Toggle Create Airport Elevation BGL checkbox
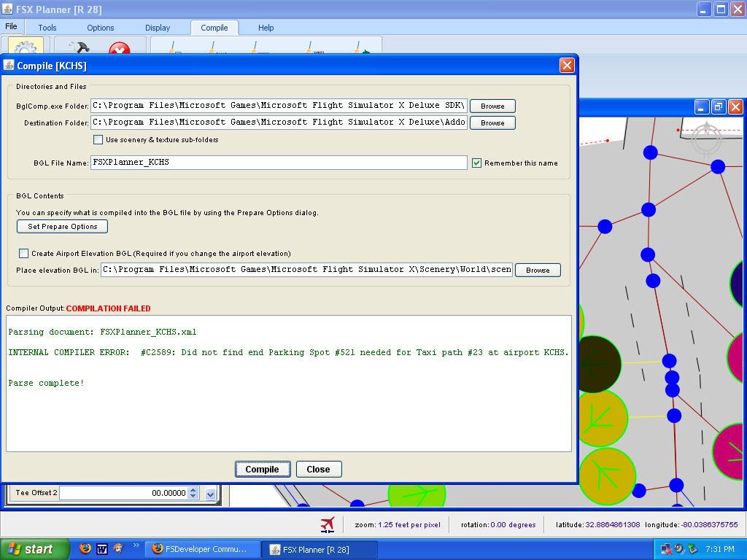Screen dimensions: 747x560 point(24,254)
